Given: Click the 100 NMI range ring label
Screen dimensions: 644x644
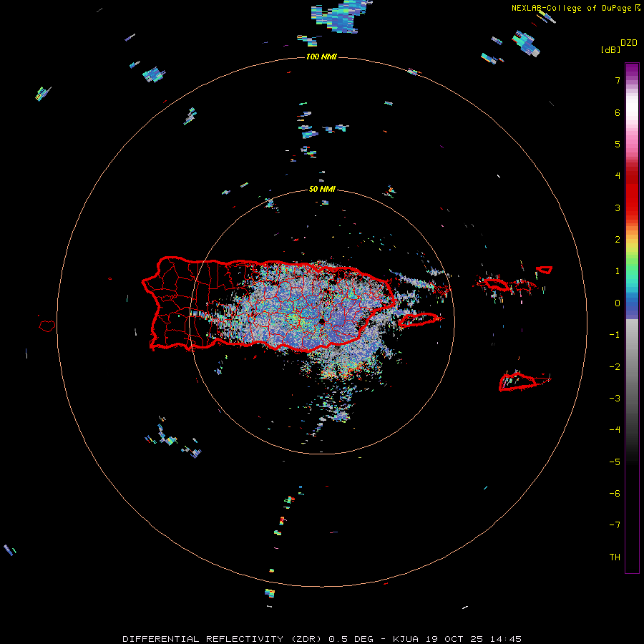Looking at the screenshot, I should (321, 57).
